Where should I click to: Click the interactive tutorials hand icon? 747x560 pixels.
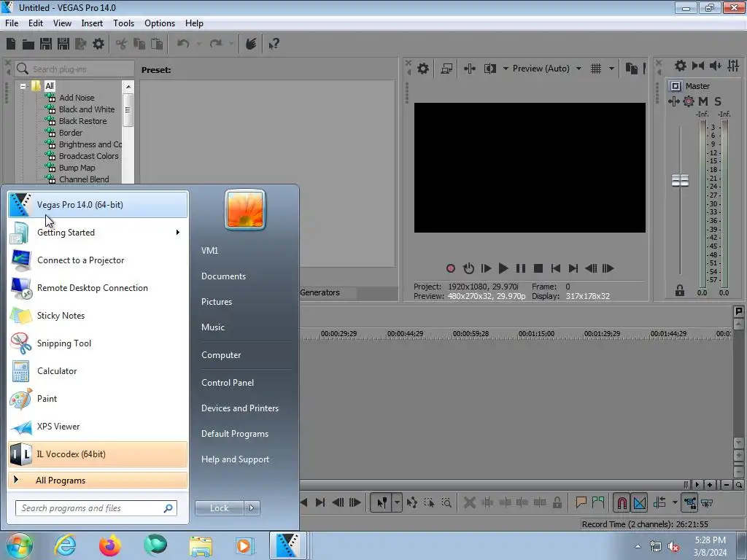251,44
